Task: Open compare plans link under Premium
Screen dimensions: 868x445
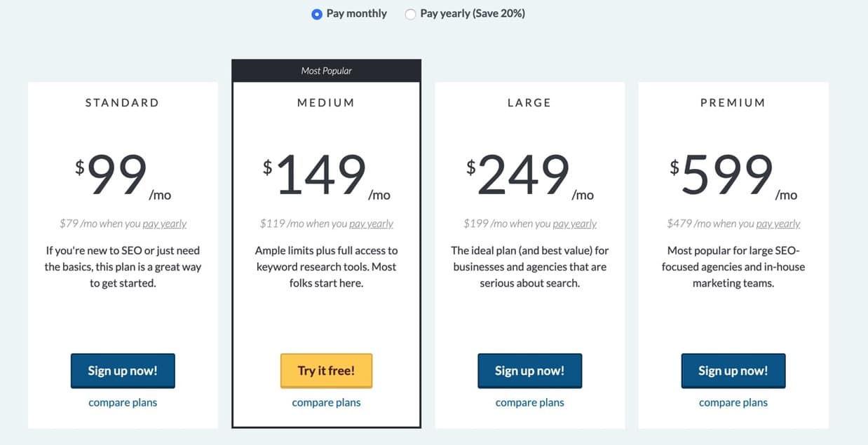Action: click(x=733, y=403)
